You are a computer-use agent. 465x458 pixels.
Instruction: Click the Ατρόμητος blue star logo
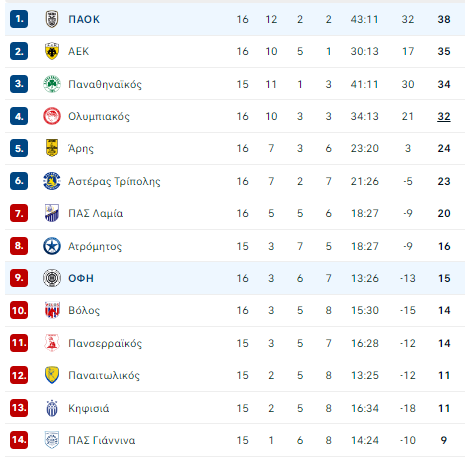[x=52, y=246]
